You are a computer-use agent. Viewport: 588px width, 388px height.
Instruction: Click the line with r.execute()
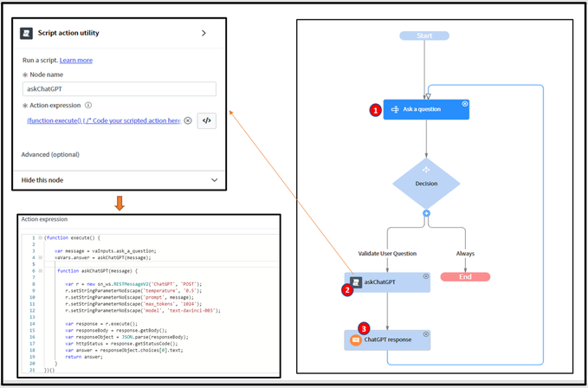pyautogui.click(x=101, y=324)
